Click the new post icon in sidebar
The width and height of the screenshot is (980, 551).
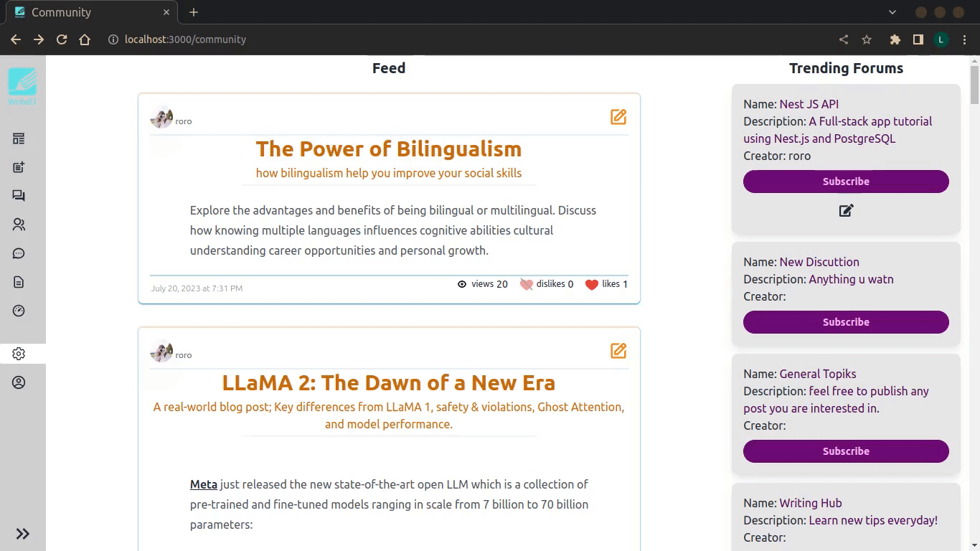coord(19,167)
